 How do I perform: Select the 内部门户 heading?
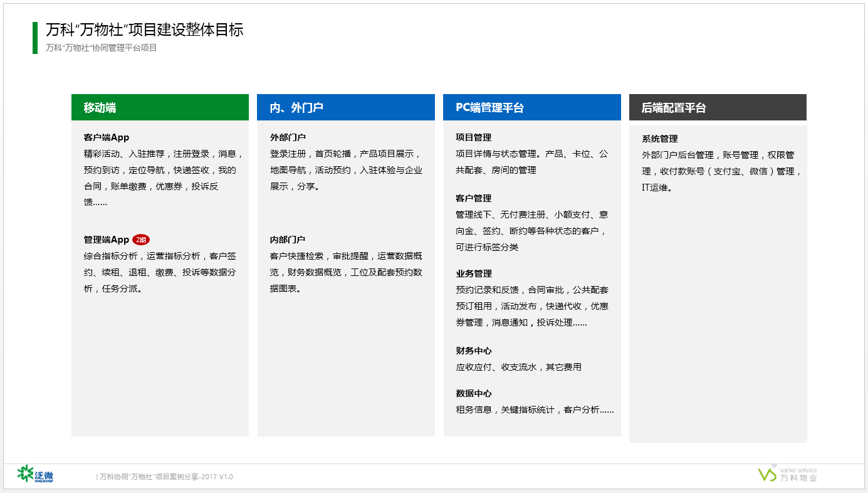pos(288,240)
